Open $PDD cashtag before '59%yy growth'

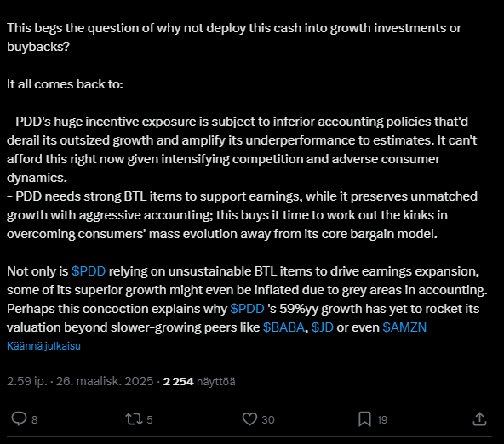pyautogui.click(x=247, y=309)
